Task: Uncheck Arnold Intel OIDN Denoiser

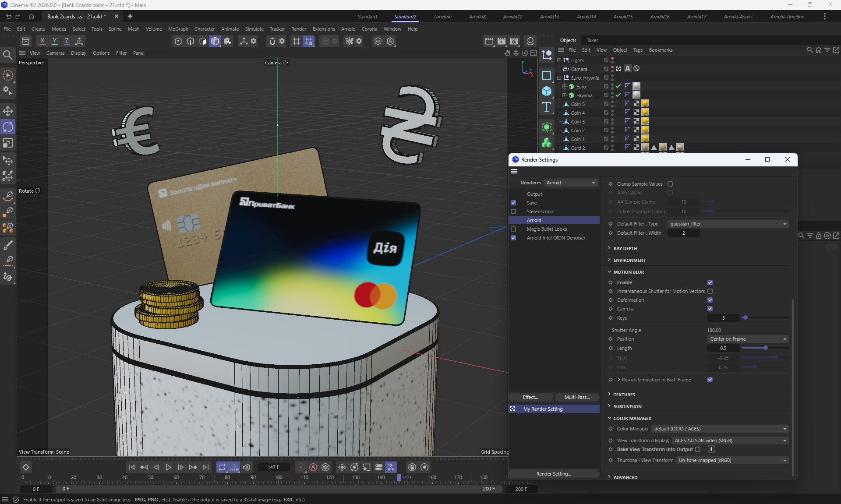Action: pos(513,238)
